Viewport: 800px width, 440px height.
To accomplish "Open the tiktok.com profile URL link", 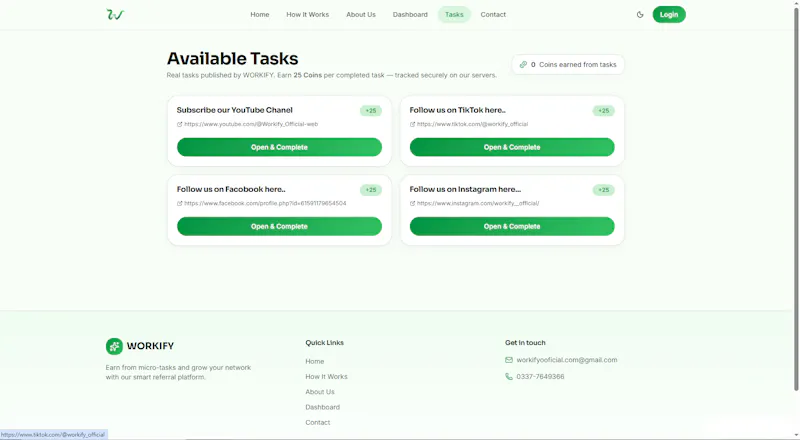I will click(472, 124).
